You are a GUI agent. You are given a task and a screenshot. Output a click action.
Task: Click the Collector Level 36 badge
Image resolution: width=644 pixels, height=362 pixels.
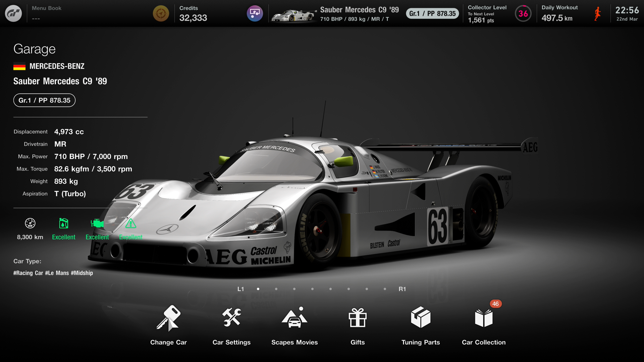523,13
